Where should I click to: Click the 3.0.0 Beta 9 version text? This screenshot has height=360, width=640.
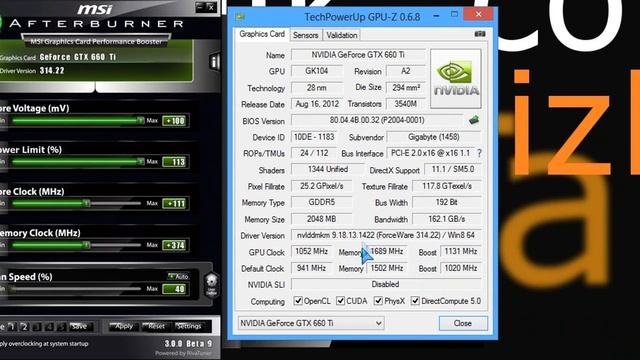click(189, 344)
